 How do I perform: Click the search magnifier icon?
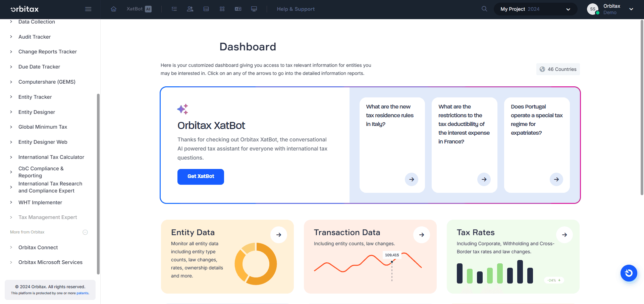click(x=484, y=9)
